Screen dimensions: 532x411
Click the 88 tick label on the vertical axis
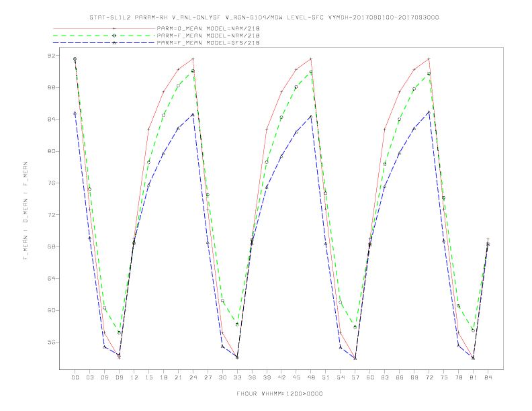(51, 87)
